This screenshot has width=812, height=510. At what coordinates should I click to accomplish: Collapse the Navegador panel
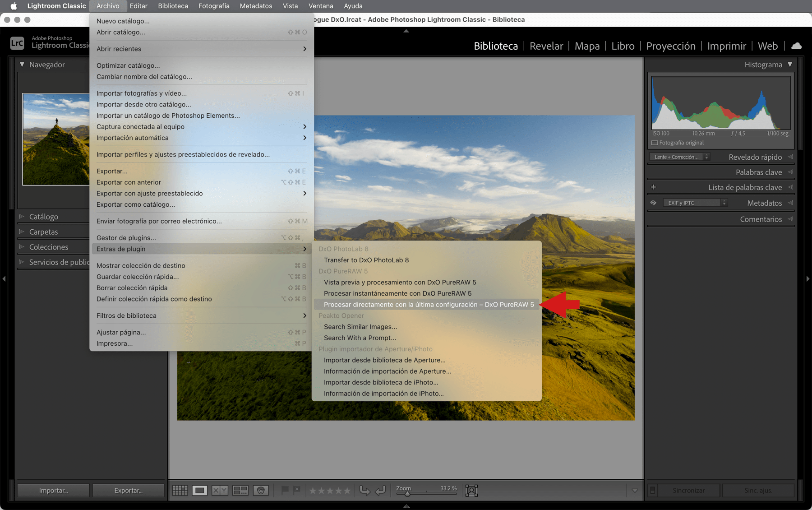pos(22,65)
